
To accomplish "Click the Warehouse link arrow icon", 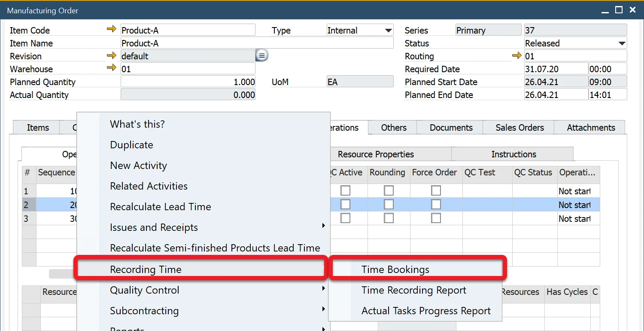I will point(112,68).
